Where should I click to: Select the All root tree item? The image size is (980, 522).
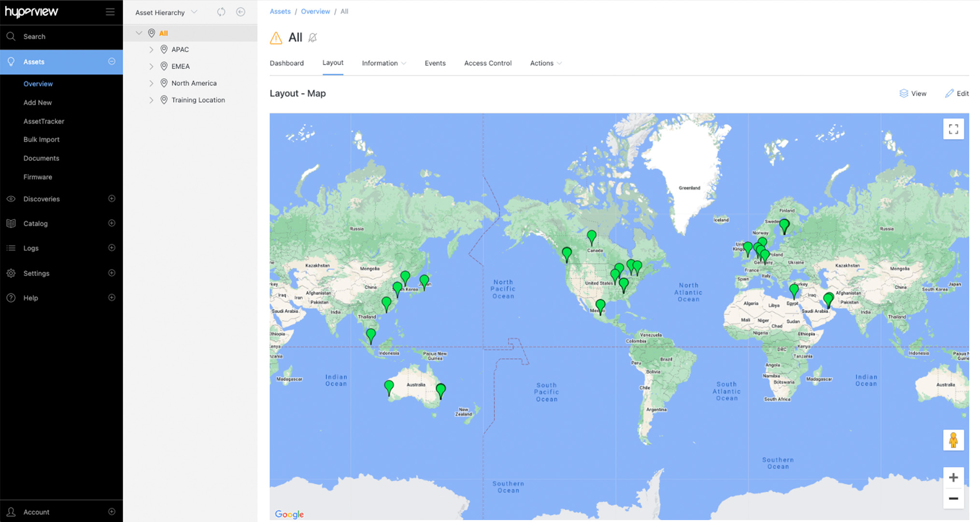tap(164, 33)
